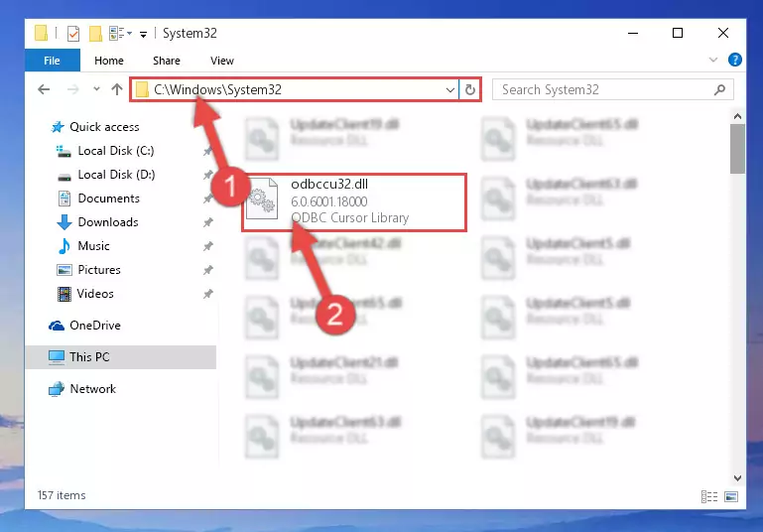
Task: Click the scrollbar up arrow
Action: click(x=737, y=116)
